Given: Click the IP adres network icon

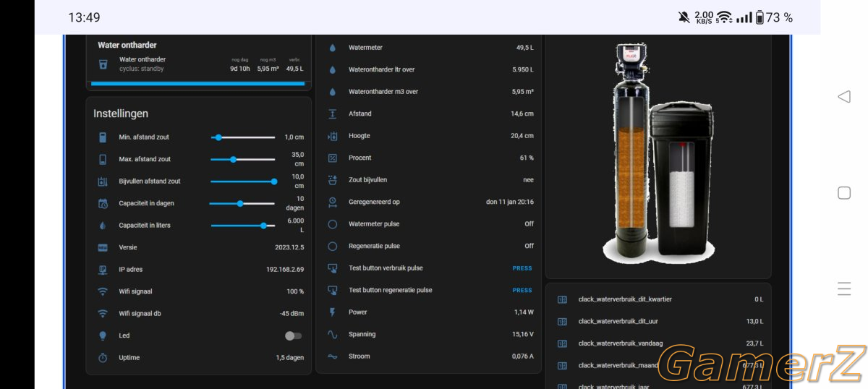Looking at the screenshot, I should point(103,269).
